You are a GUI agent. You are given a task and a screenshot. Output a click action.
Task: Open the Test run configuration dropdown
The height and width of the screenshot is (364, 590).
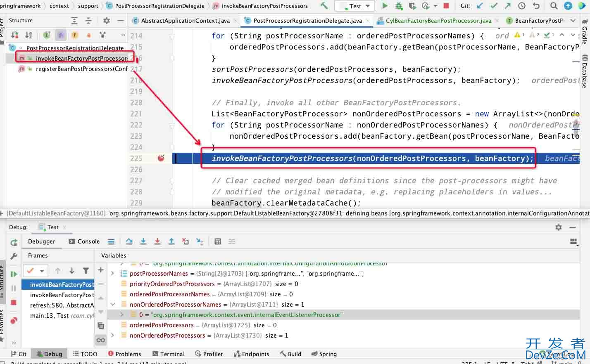(x=355, y=6)
